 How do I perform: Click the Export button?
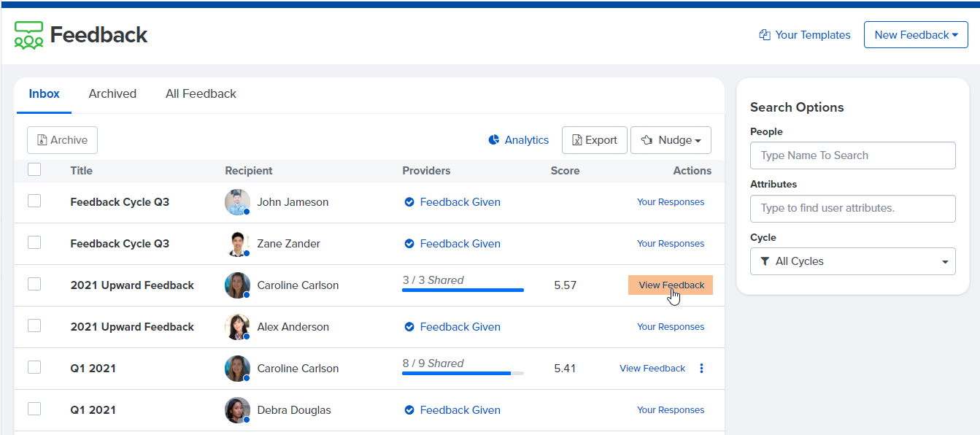(594, 140)
